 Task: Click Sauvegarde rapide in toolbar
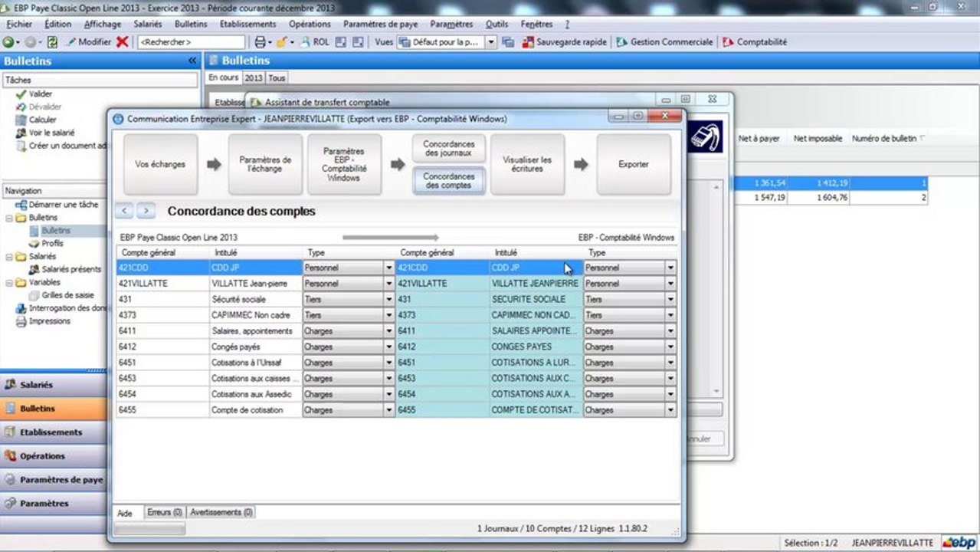(x=564, y=42)
